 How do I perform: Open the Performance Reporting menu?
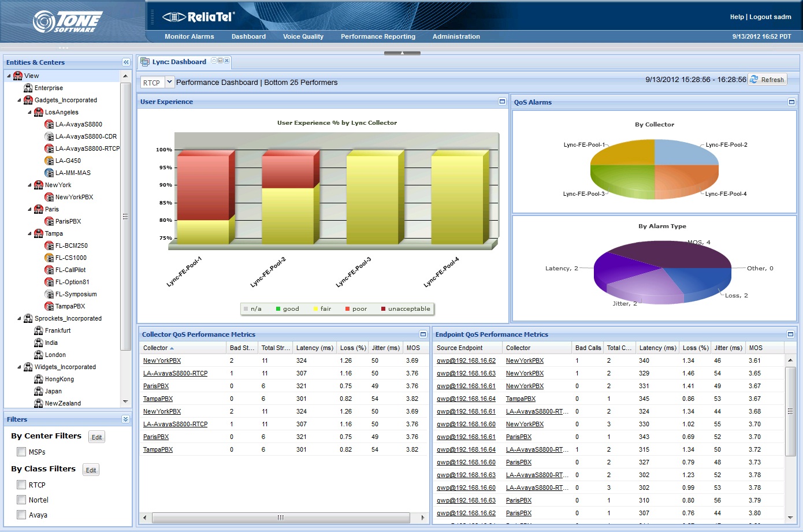click(378, 36)
